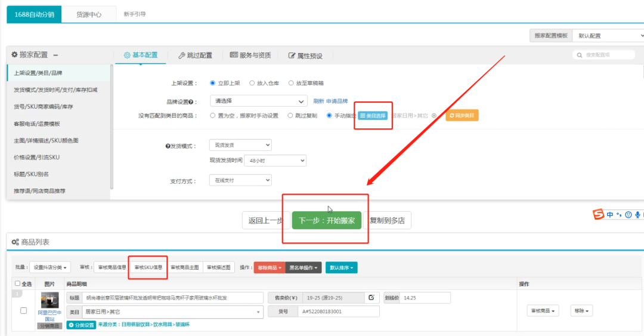This screenshot has width=644, height=336.
Task: Click 分类设置 button under product
Action: (x=81, y=325)
